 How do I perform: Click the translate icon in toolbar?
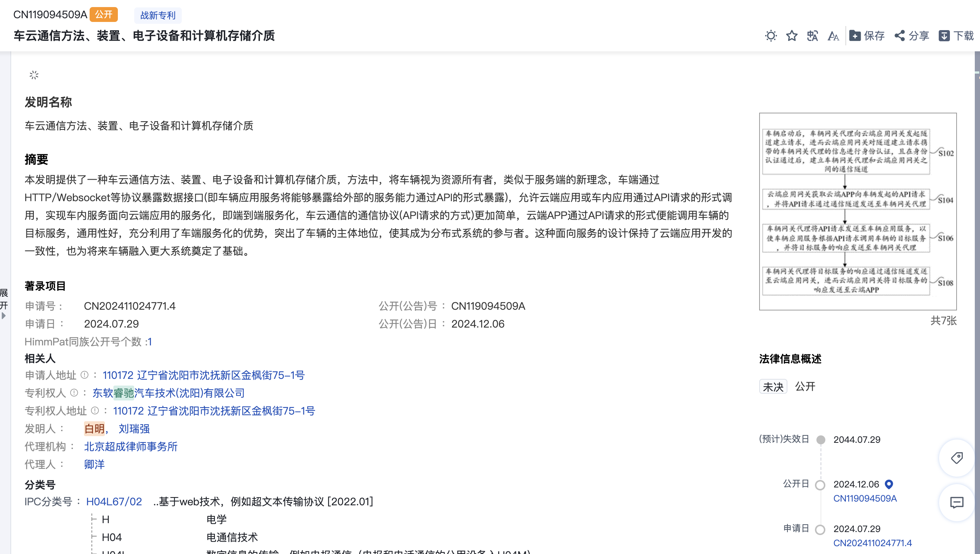(813, 36)
